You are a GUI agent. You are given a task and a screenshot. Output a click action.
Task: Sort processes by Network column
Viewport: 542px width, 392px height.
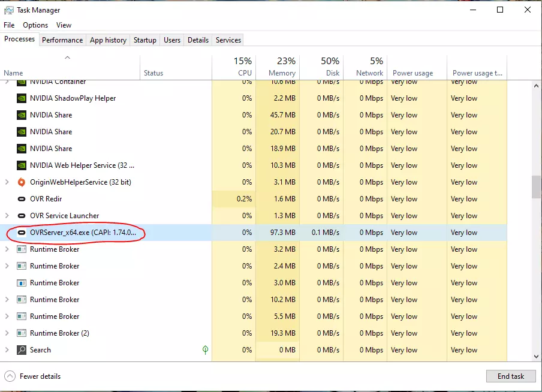coord(365,67)
